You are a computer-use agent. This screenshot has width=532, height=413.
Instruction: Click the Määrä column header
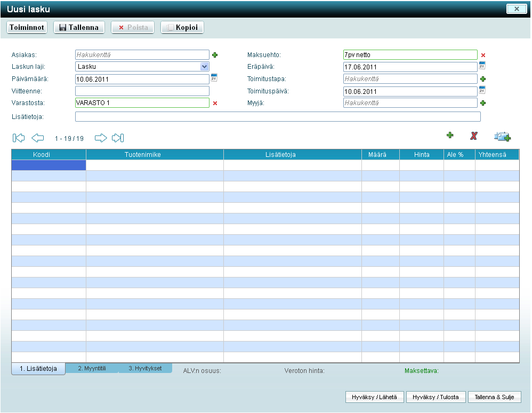tap(380, 155)
